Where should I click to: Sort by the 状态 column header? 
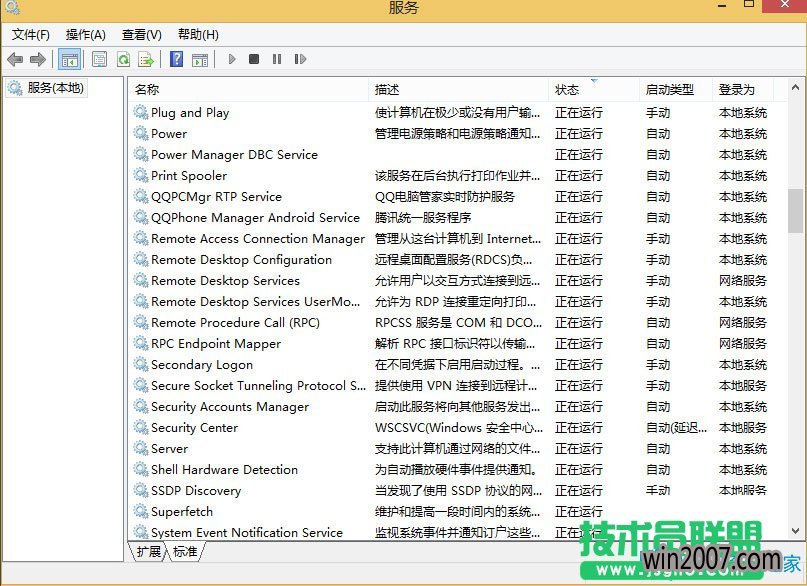tap(594, 90)
